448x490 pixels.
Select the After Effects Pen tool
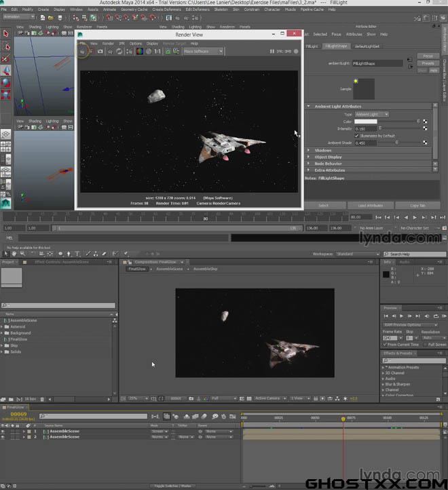(69, 254)
